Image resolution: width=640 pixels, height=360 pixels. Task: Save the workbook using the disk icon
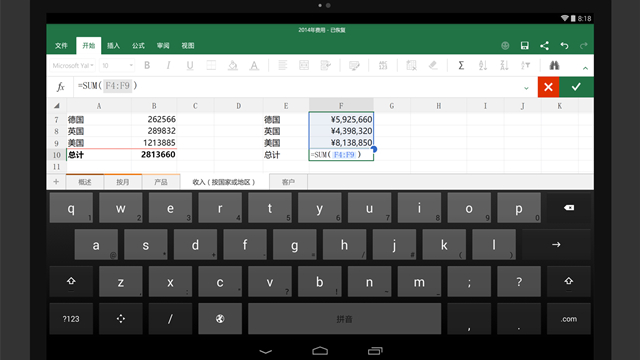point(524,45)
